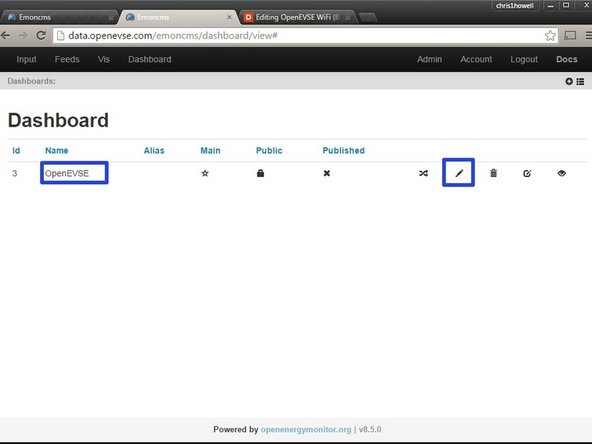Screen dimensions: 592x444
Task: Go back in browser history
Action: [6, 35]
